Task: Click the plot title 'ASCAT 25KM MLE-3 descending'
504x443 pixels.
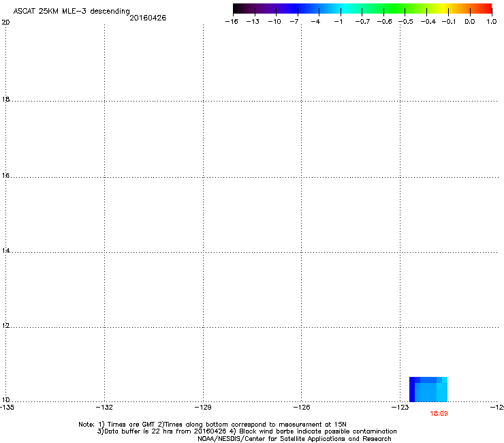Action: click(x=72, y=12)
